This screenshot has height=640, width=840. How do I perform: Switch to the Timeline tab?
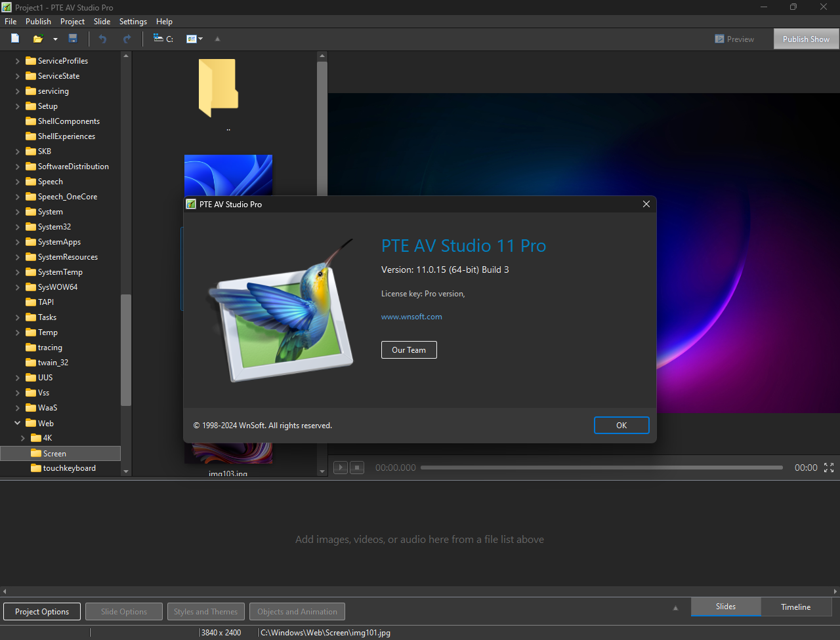point(796,607)
